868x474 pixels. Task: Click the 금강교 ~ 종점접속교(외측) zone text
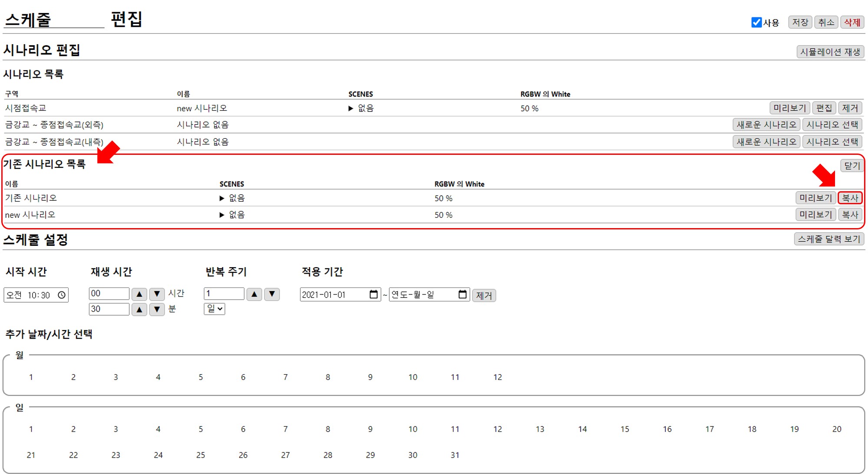(54, 125)
